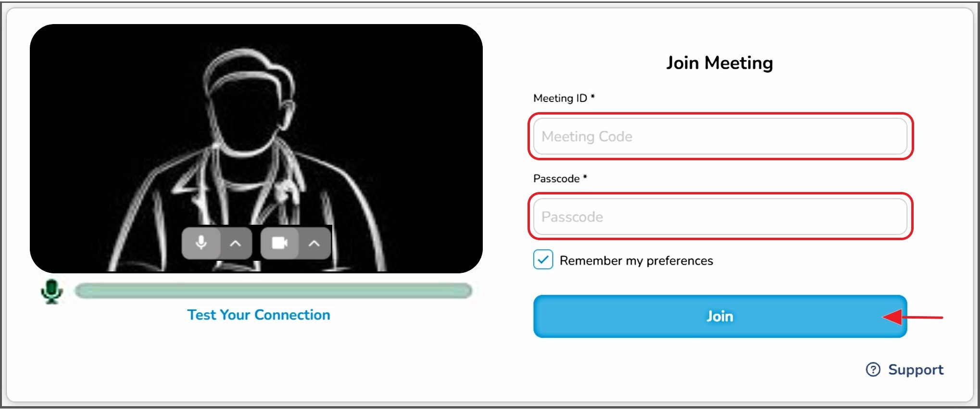The image size is (980, 410).
Task: Click the Passcode label above the field
Action: tap(556, 179)
